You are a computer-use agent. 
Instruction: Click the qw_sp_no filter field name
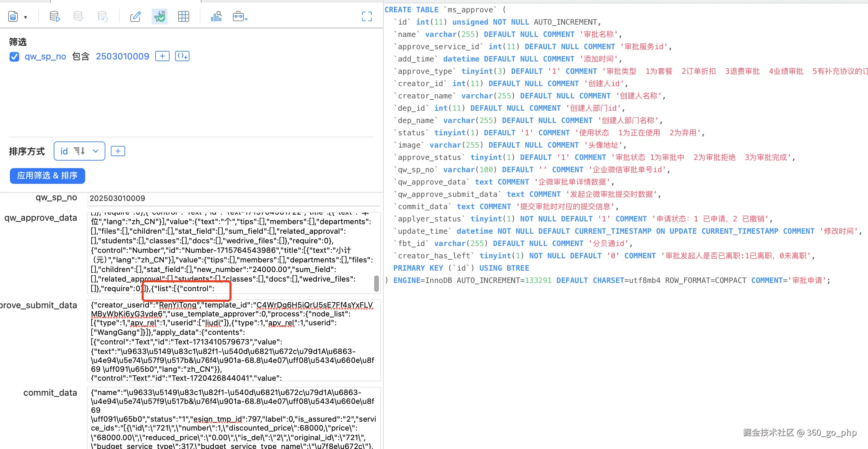pyautogui.click(x=45, y=56)
